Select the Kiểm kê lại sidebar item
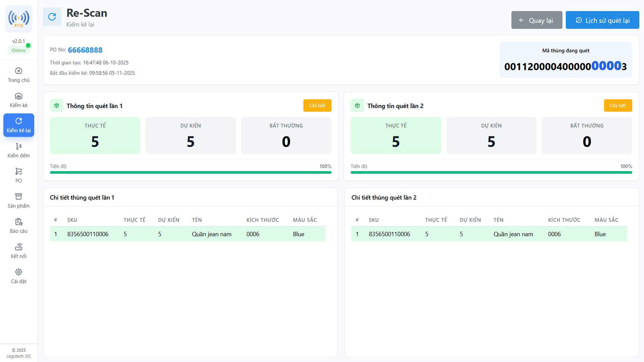644x362 pixels. pyautogui.click(x=19, y=125)
